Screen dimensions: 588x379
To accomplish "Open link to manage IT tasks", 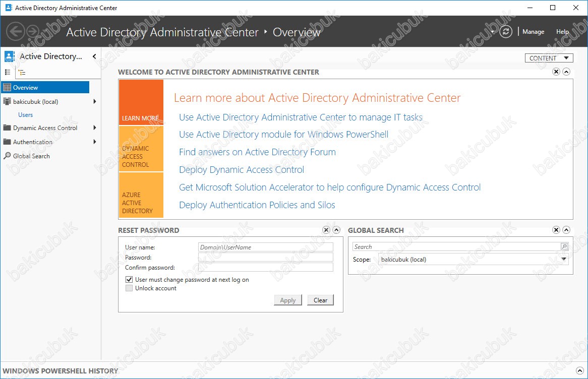I will point(301,117).
